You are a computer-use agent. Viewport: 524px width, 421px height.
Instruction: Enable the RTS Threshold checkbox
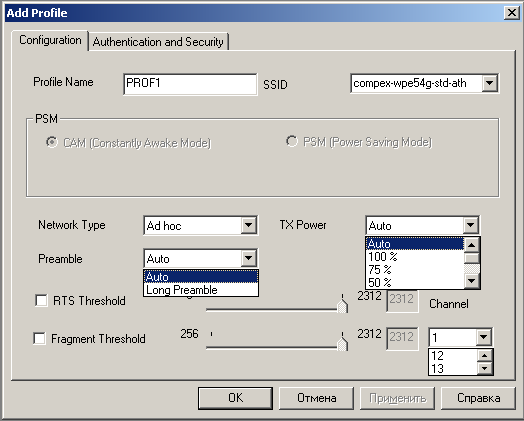(41, 300)
